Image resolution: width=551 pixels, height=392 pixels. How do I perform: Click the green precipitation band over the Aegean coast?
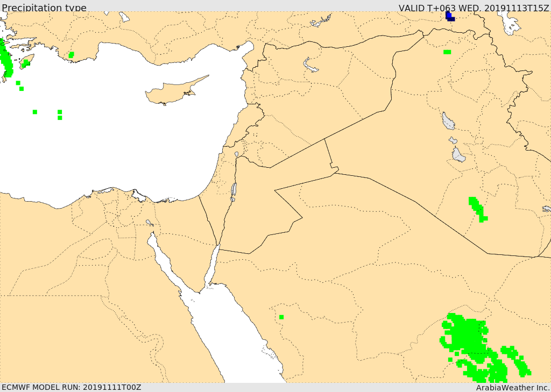point(6,59)
